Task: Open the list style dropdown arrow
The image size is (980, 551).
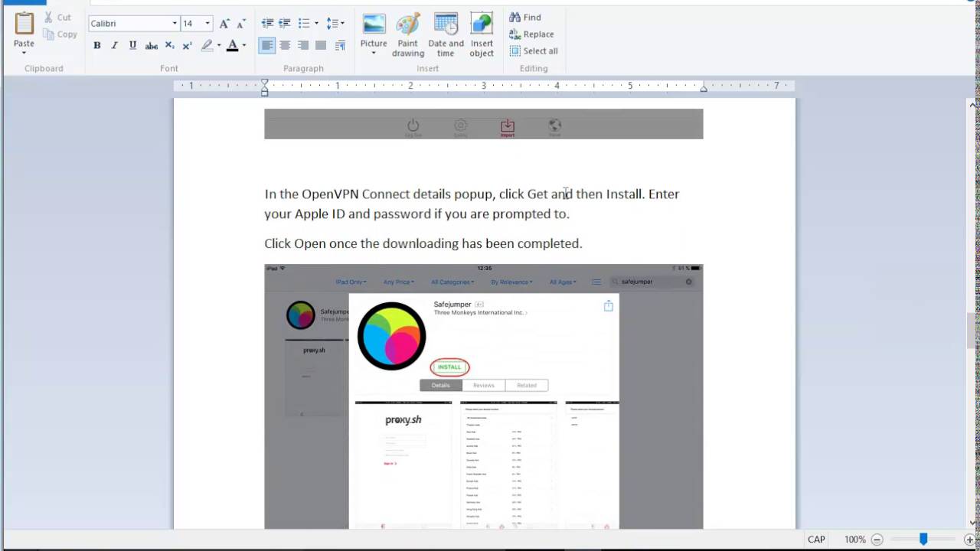Action: [316, 24]
